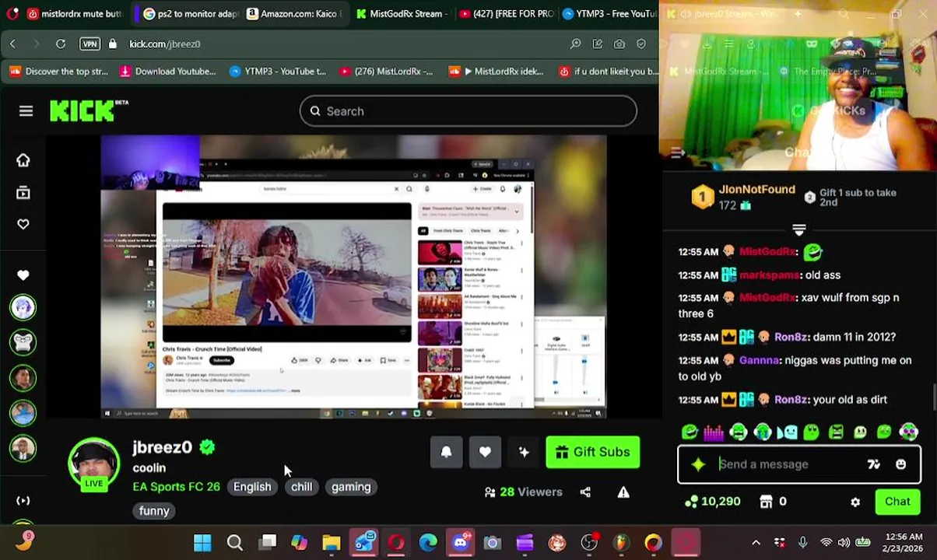Share the stream via share icon
The width and height of the screenshot is (937, 560).
click(x=585, y=492)
